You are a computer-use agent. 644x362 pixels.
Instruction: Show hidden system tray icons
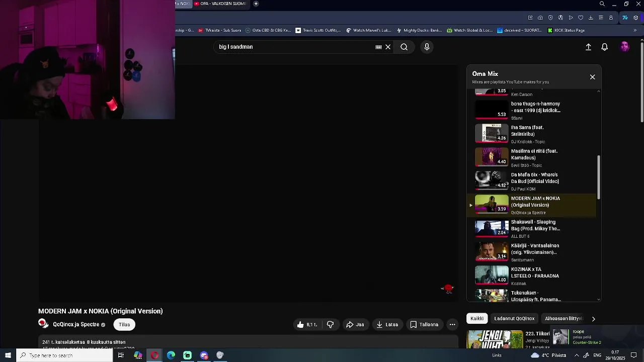[577, 355]
